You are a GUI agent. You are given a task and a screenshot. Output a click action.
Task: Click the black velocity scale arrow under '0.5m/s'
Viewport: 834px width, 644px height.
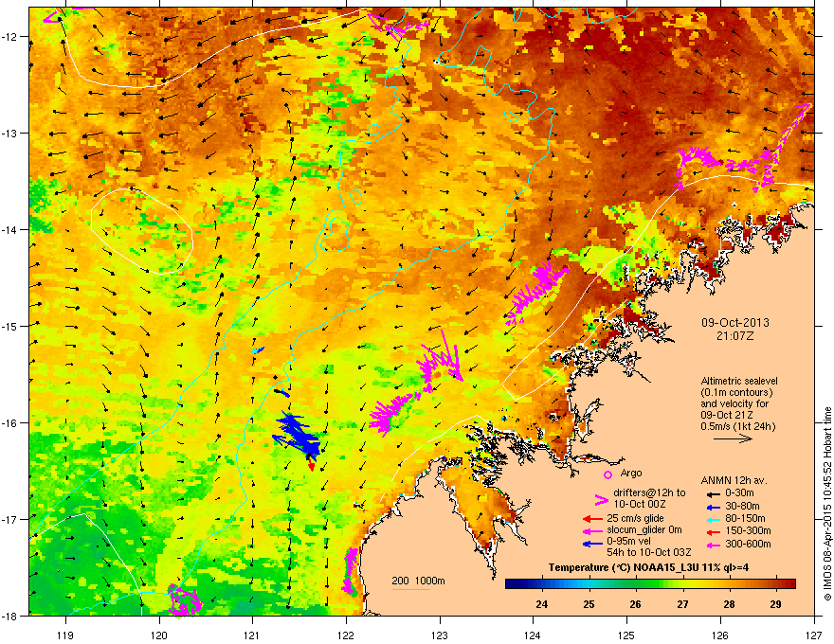733,438
